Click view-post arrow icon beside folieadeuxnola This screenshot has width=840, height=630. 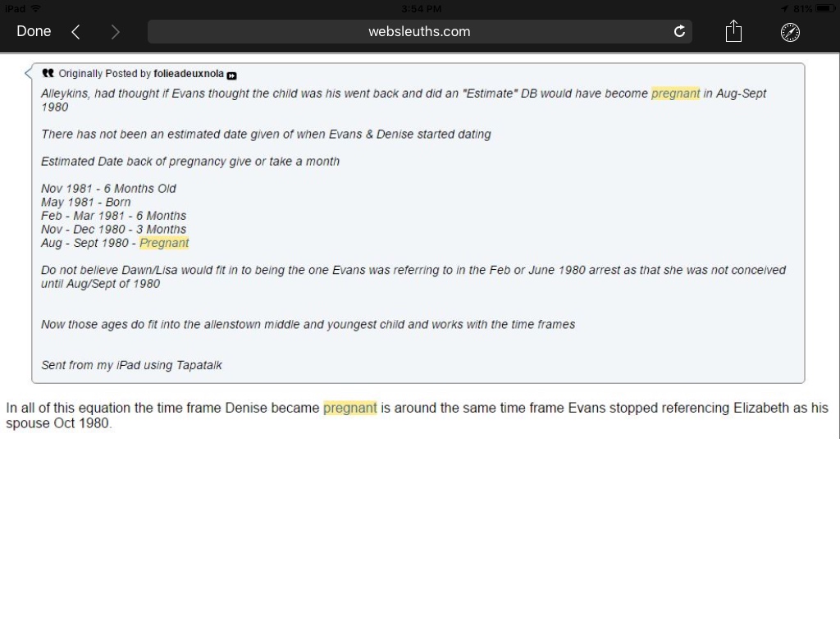[x=231, y=75]
